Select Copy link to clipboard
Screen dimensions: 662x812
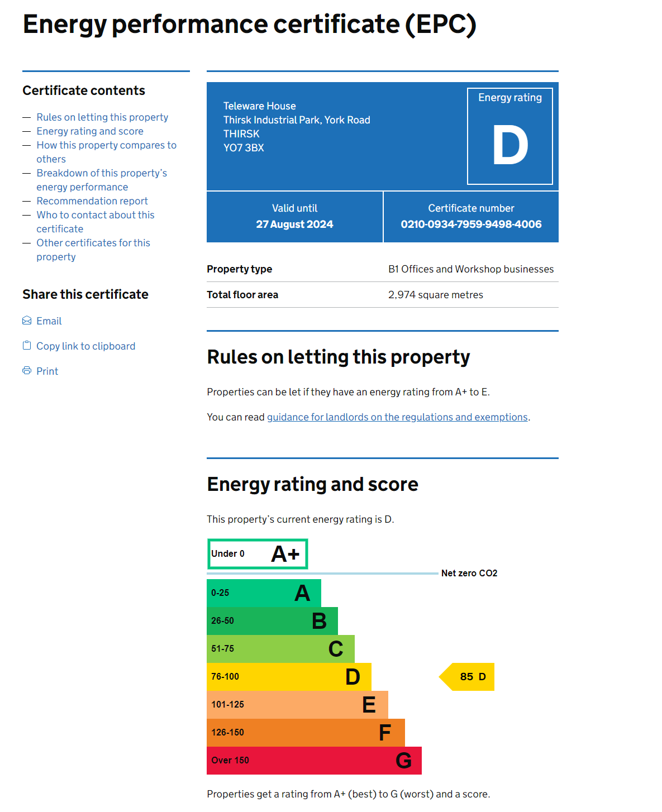85,346
